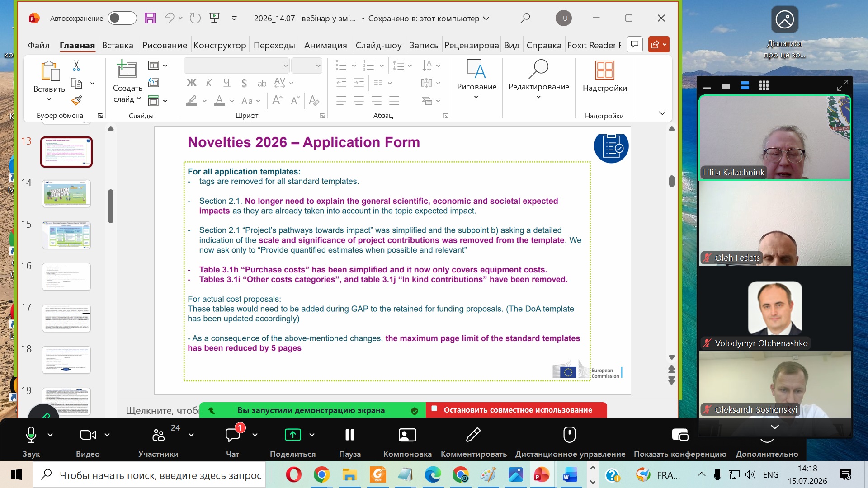Switch to Слайд-шоу tab
This screenshot has height=488, width=868.
378,45
